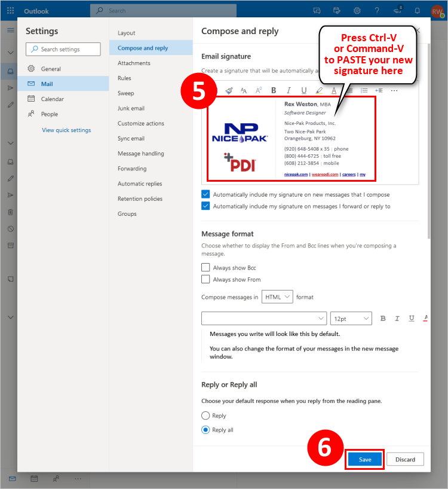
Task: Open General settings category
Action: [x=63, y=69]
